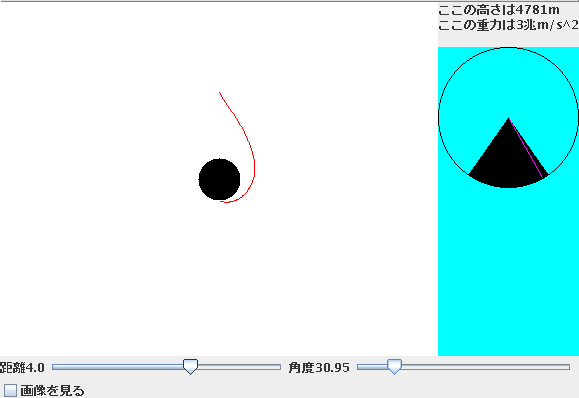Click the 角度30.95 label
This screenshot has width=579, height=398.
point(319,367)
